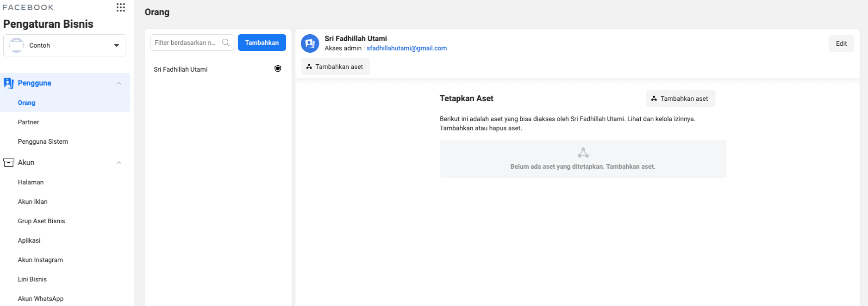
Task: Collapse the Akun section chevron
Action: pos(119,163)
